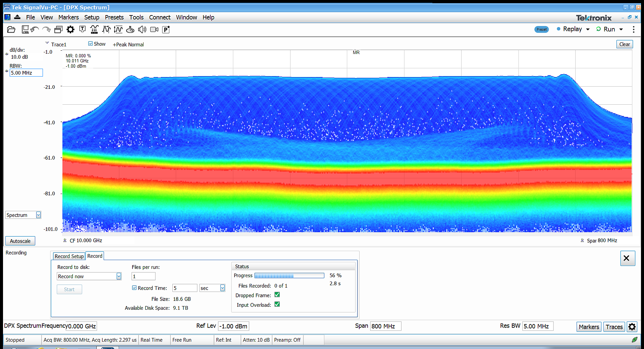Open the Record now destination dropdown
The height and width of the screenshot is (349, 644).
[x=119, y=276]
